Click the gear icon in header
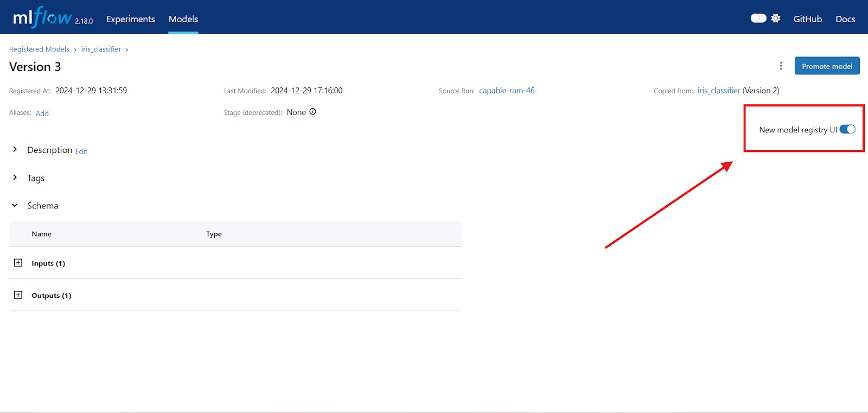 (776, 18)
